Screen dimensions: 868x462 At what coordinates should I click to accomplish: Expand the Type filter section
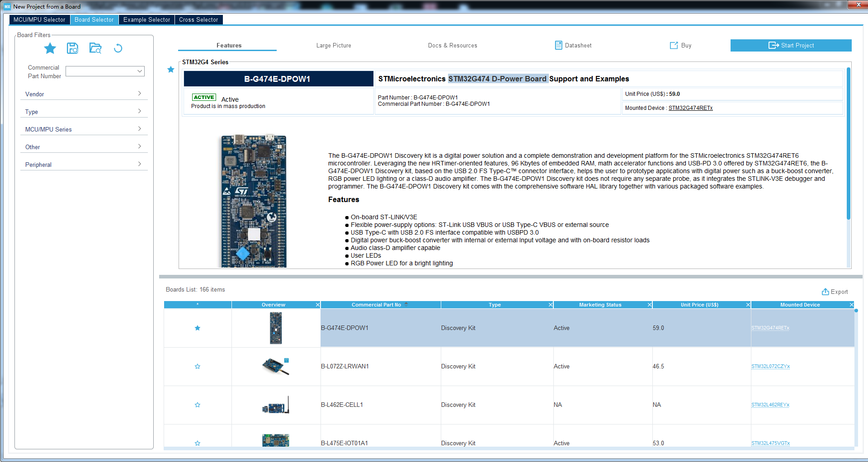pyautogui.click(x=84, y=111)
